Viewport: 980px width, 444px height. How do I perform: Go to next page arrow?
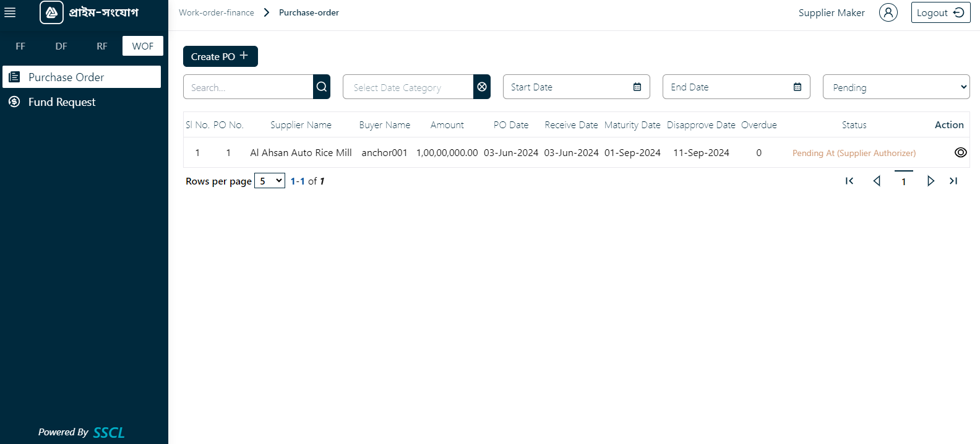click(931, 181)
